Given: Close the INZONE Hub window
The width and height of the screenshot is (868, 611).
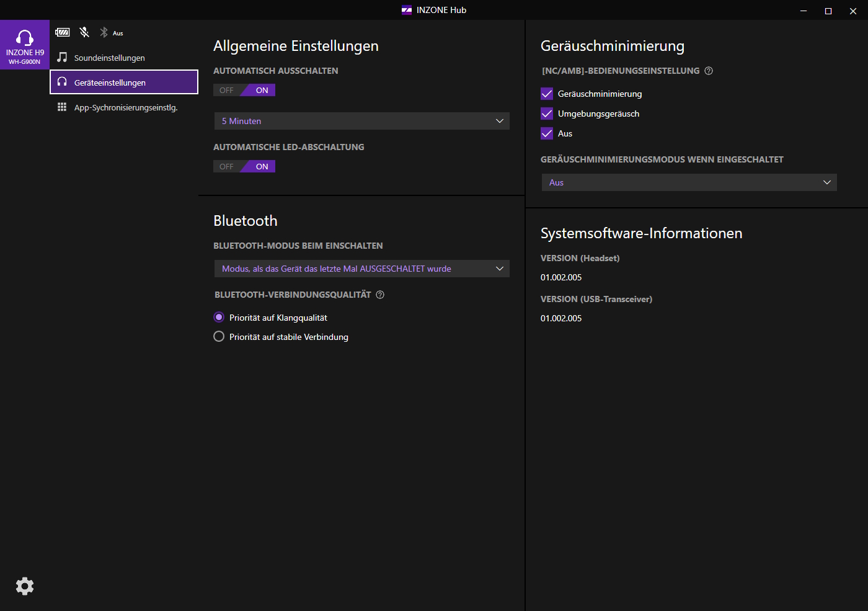Looking at the screenshot, I should click(x=853, y=11).
